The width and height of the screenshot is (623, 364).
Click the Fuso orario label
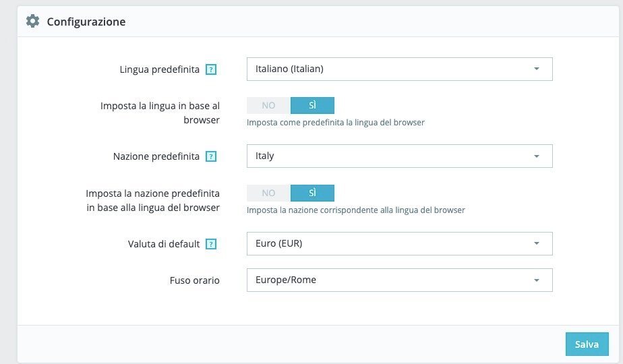point(195,280)
